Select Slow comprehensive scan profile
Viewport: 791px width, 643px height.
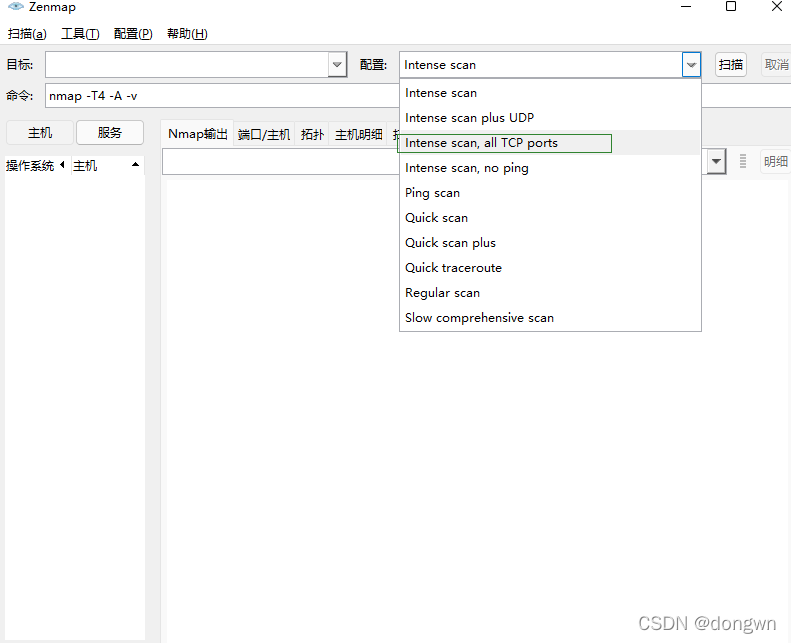point(550,318)
